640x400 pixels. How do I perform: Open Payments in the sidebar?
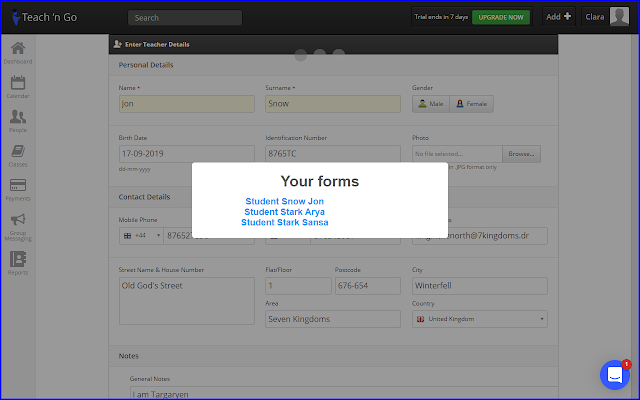18,189
